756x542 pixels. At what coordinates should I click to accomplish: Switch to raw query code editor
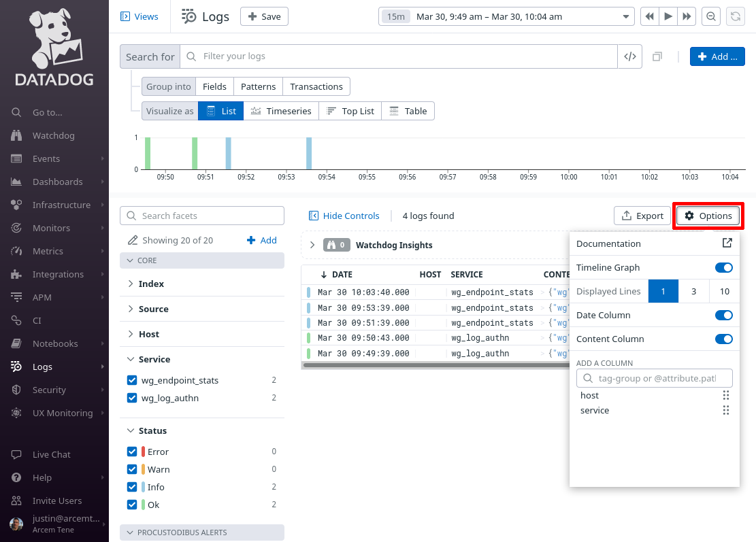(629, 56)
